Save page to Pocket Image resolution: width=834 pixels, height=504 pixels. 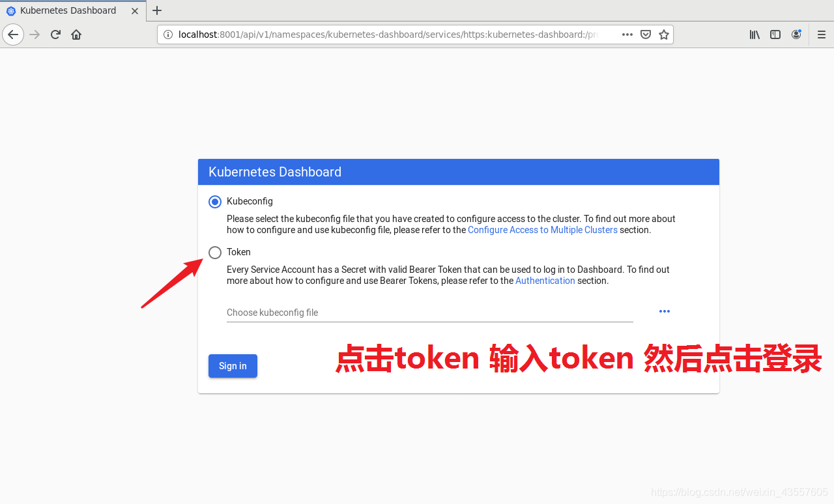point(646,35)
